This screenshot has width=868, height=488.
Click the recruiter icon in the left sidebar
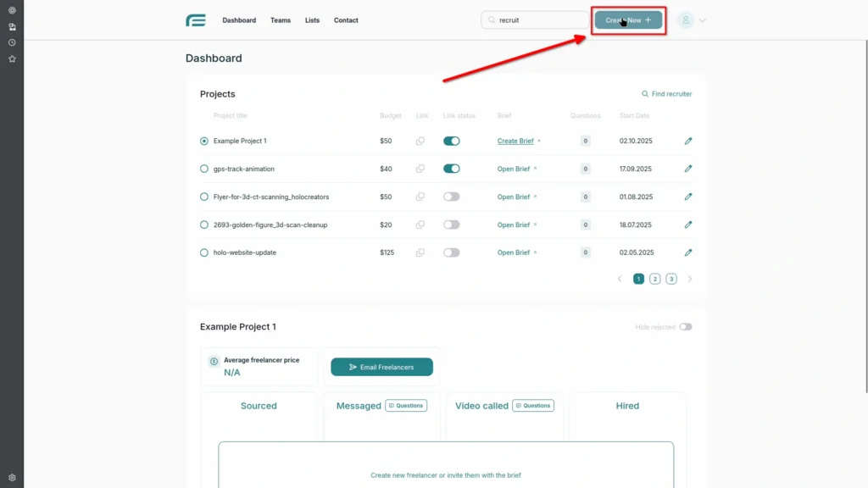pyautogui.click(x=12, y=26)
